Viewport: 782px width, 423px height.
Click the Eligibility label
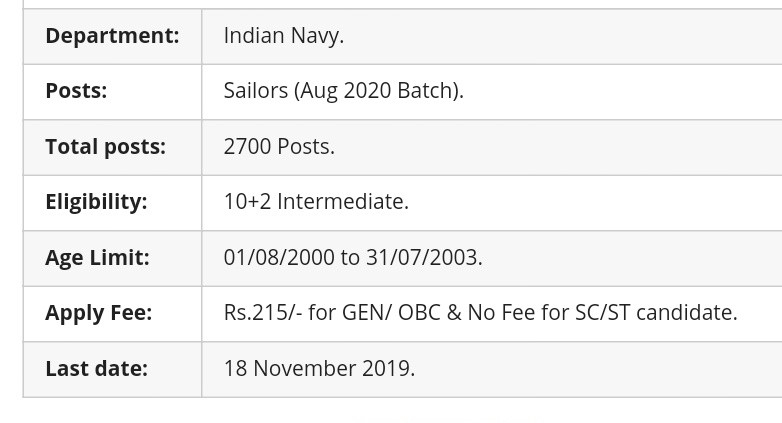96,202
